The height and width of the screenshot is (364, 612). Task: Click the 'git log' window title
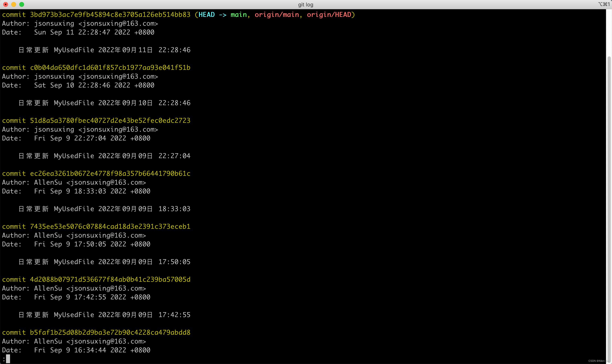(x=306, y=4)
